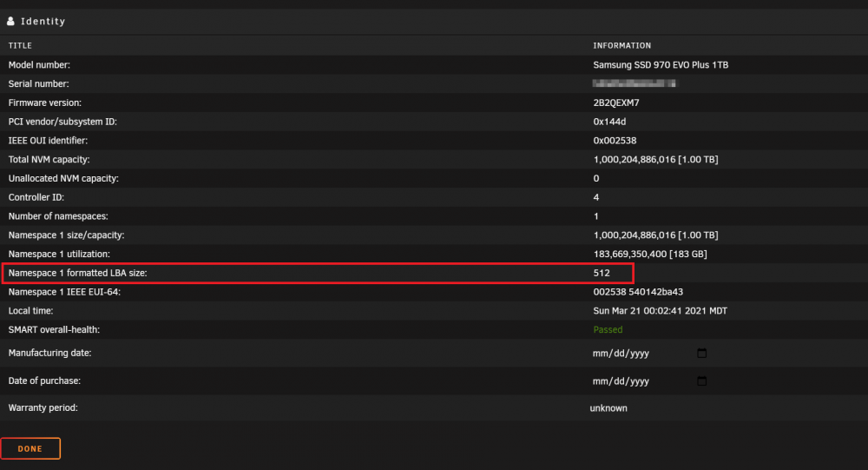Open Manufacturing date calendar picker icon
The image size is (868, 470).
pos(701,353)
